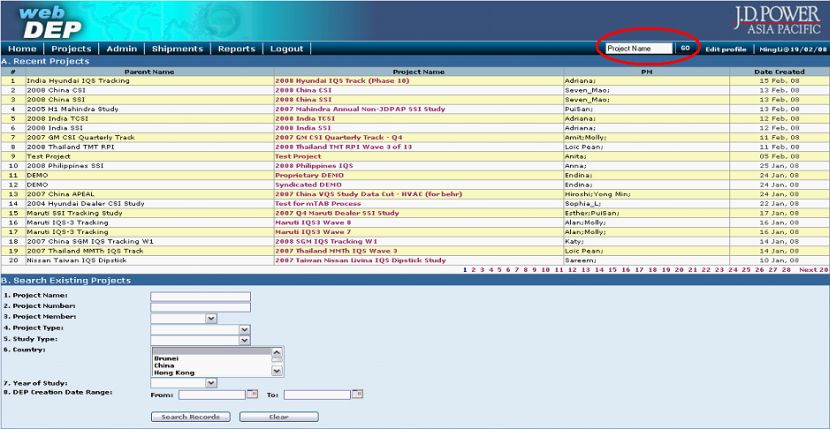
Task: Click the Edit profile link
Action: click(x=726, y=49)
